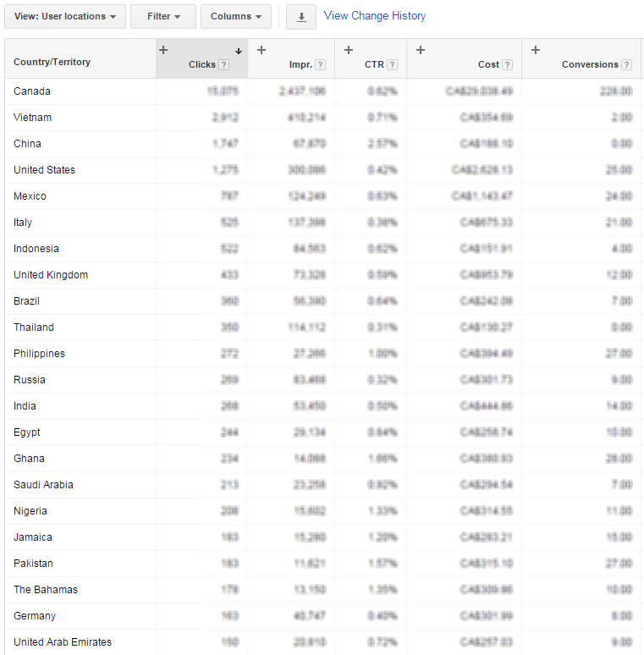Select the Vietnam row label

pyautogui.click(x=32, y=118)
